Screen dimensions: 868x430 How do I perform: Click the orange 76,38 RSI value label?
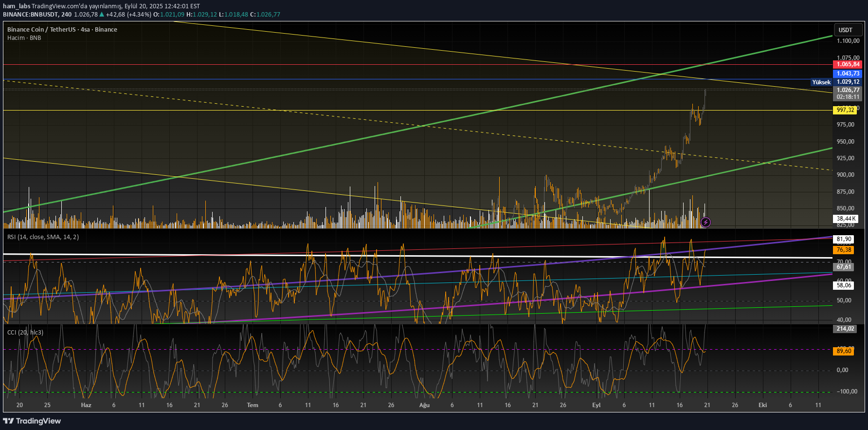click(x=844, y=250)
